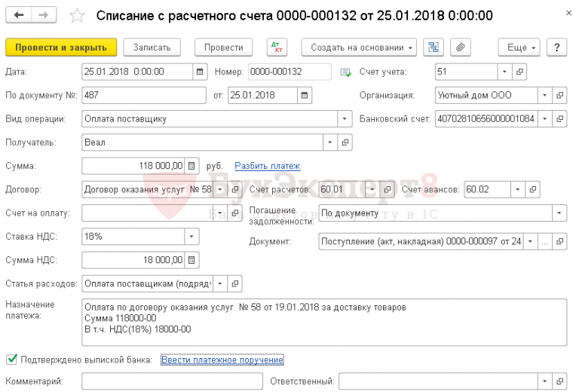579x392 pixels.
Task: Click Номер field 0000-000132
Action: click(x=289, y=72)
